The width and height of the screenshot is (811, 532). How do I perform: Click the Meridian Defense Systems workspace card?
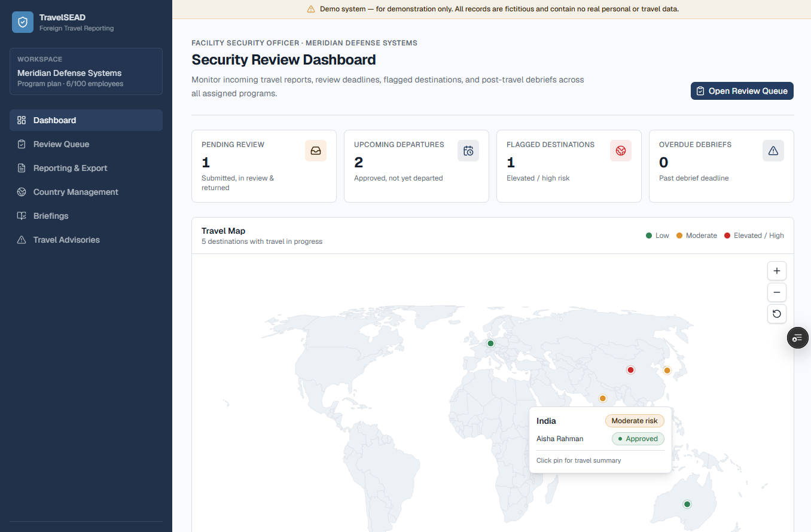(x=86, y=71)
